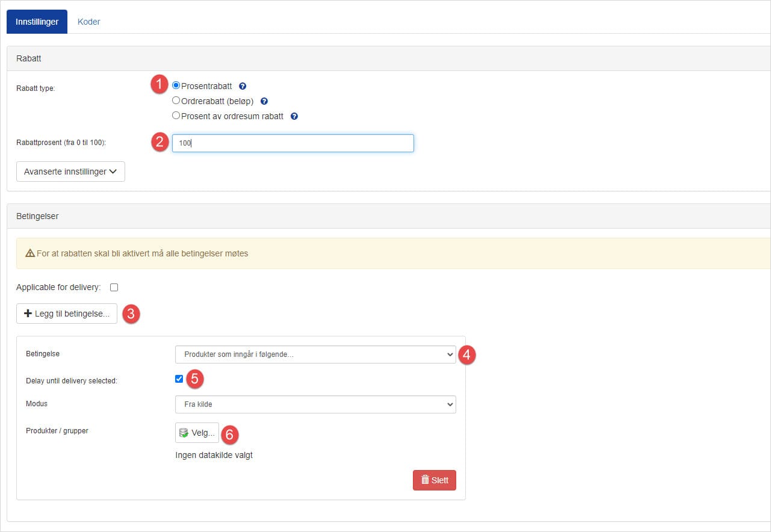Click the red number 4 badge
The width and height of the screenshot is (771, 532).
467,355
